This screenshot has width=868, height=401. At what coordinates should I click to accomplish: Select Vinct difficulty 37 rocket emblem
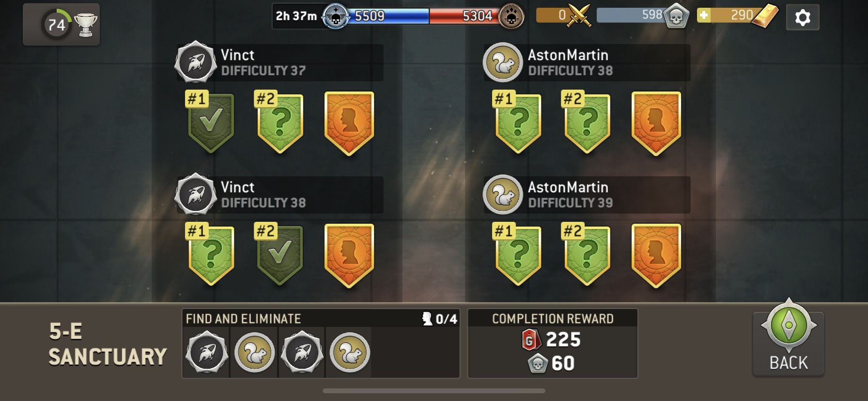[x=195, y=62]
